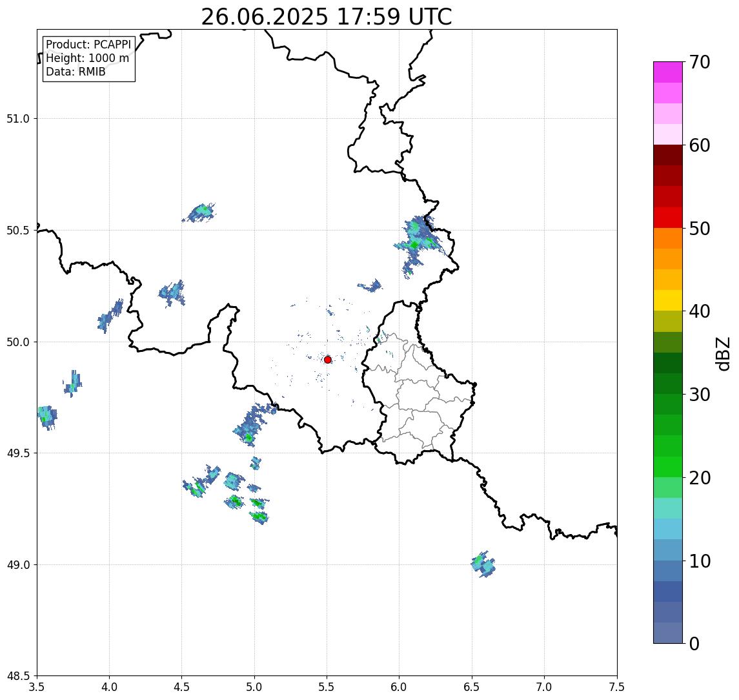Click colorbar tick label 50
The height and width of the screenshot is (700, 739).
pos(699,229)
